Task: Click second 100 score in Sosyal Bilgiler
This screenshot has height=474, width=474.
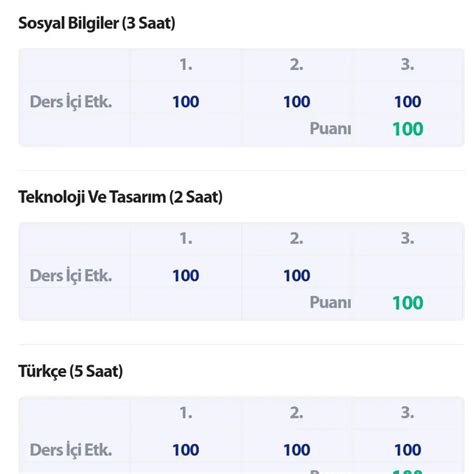Action: pyautogui.click(x=297, y=102)
